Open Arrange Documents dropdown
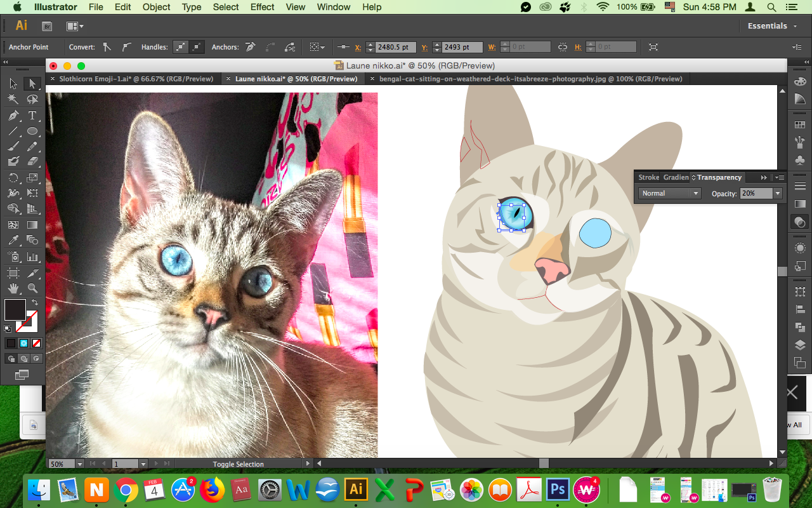This screenshot has width=812, height=508. click(75, 26)
